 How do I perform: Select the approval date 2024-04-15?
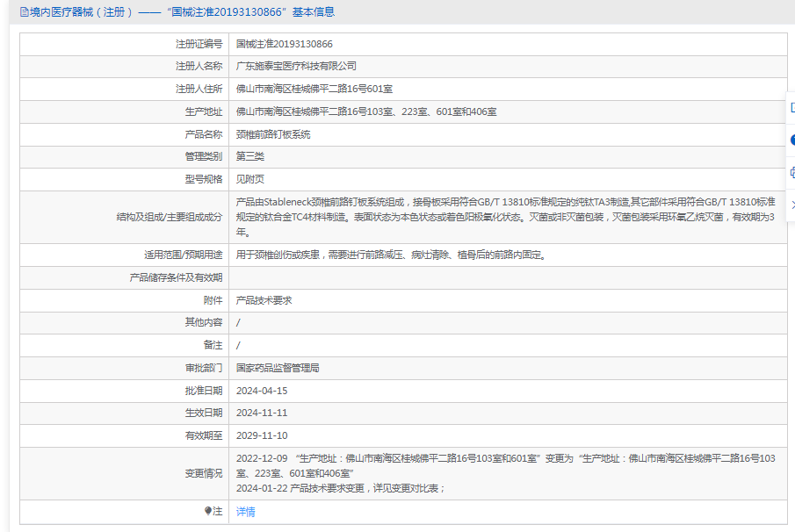262,391
